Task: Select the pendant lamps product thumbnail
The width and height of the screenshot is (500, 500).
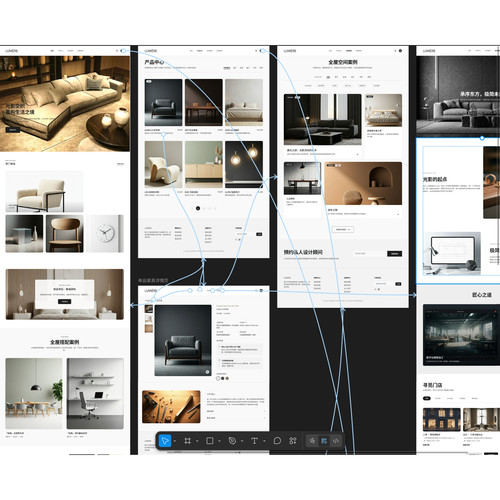Action: 244,164
